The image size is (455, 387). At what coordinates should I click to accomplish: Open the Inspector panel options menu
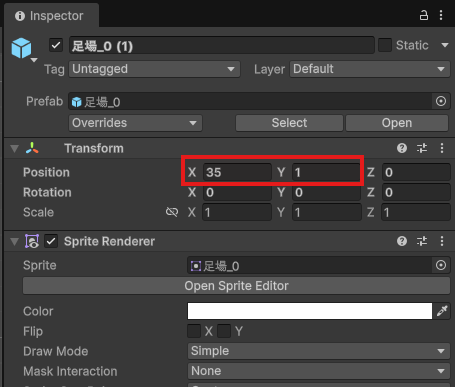pyautogui.click(x=441, y=15)
